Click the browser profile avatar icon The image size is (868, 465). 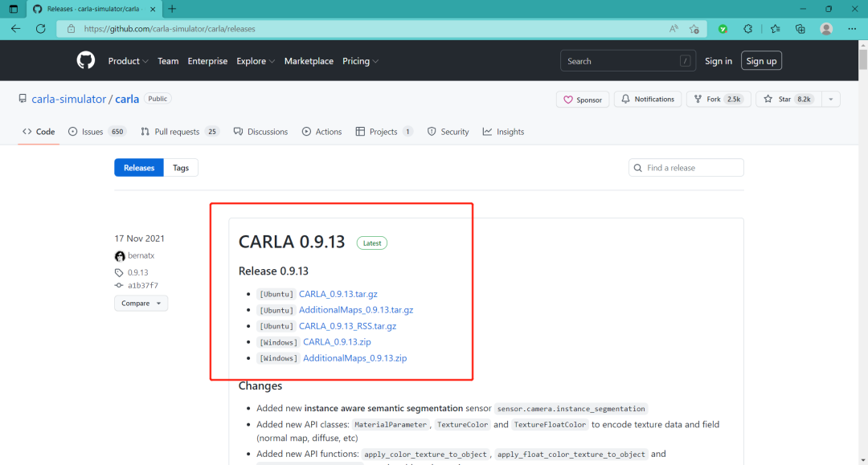click(826, 29)
